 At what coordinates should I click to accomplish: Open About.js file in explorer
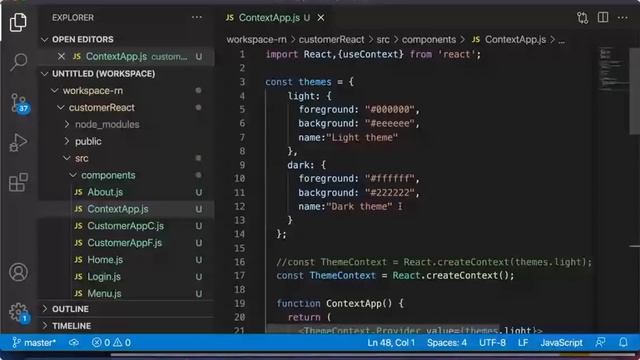coord(127,192)
